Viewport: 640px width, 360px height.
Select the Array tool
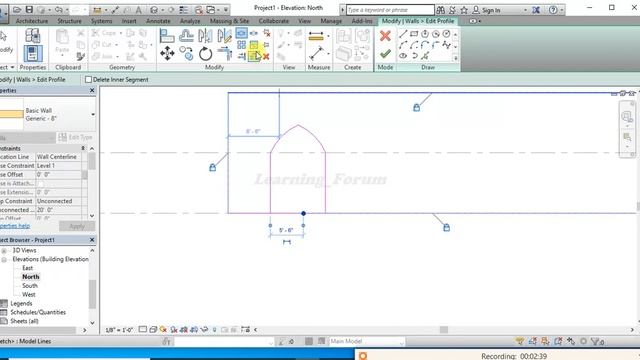coord(241,44)
